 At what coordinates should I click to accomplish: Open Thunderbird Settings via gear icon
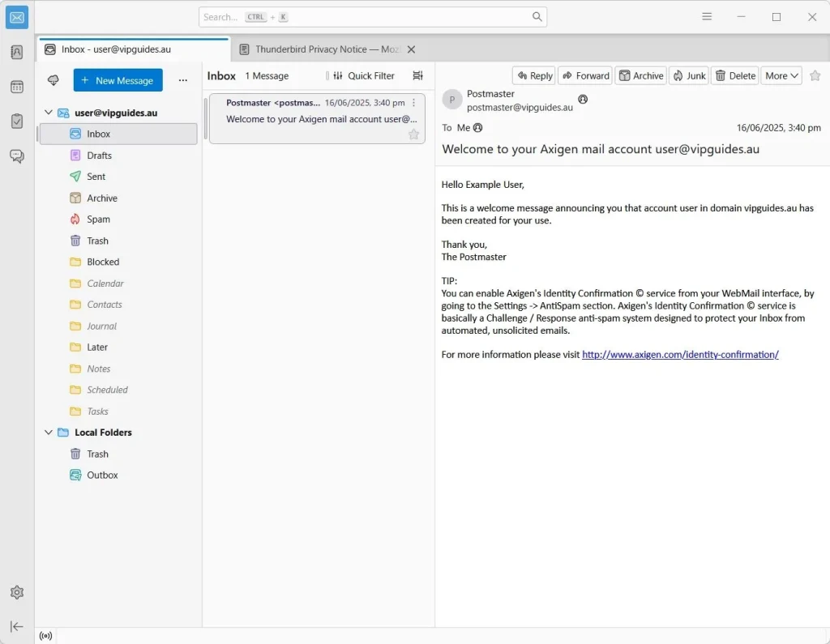coord(16,592)
